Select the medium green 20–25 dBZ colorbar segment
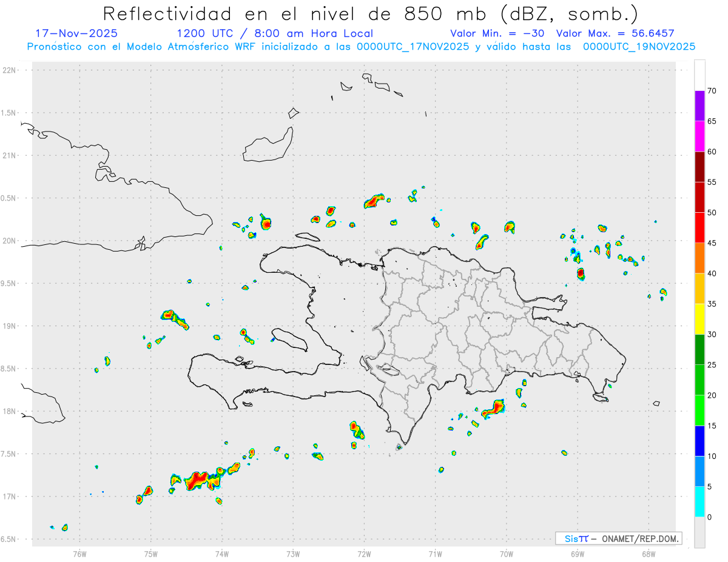This screenshot has height=562, width=728. pos(699,380)
